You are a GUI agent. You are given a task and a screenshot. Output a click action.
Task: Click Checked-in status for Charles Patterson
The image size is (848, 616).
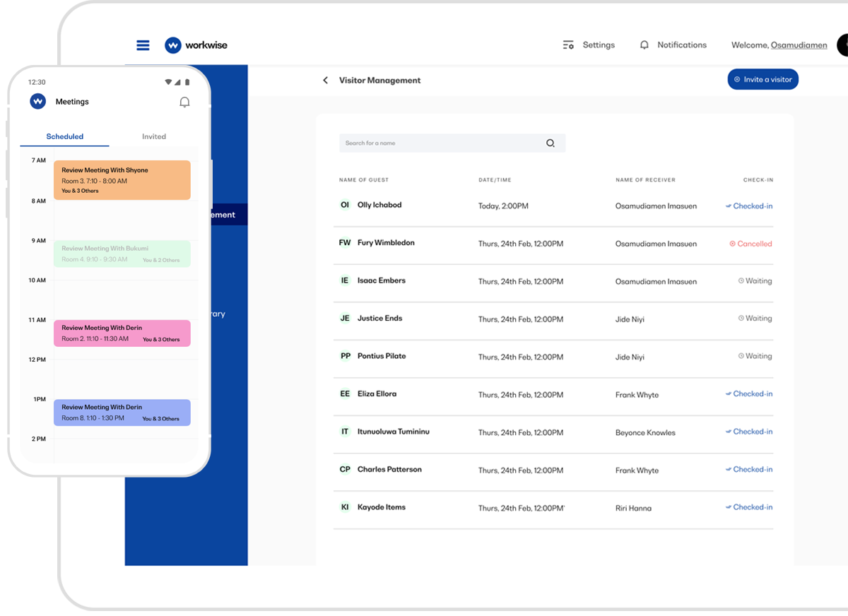click(x=749, y=469)
